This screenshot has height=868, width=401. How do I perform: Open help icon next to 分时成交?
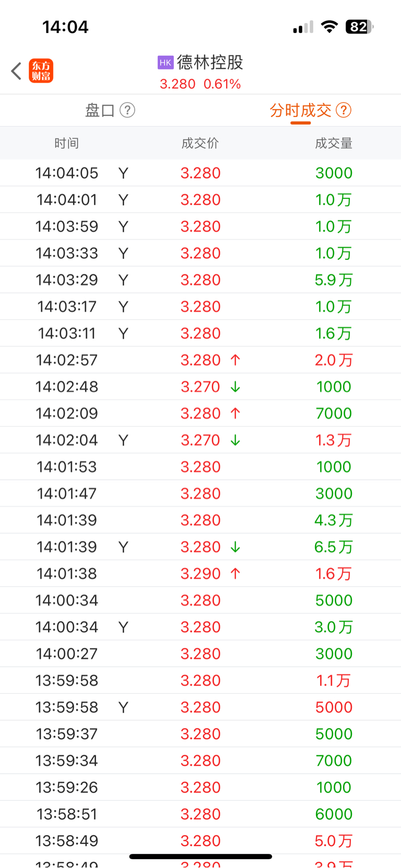pos(344,110)
